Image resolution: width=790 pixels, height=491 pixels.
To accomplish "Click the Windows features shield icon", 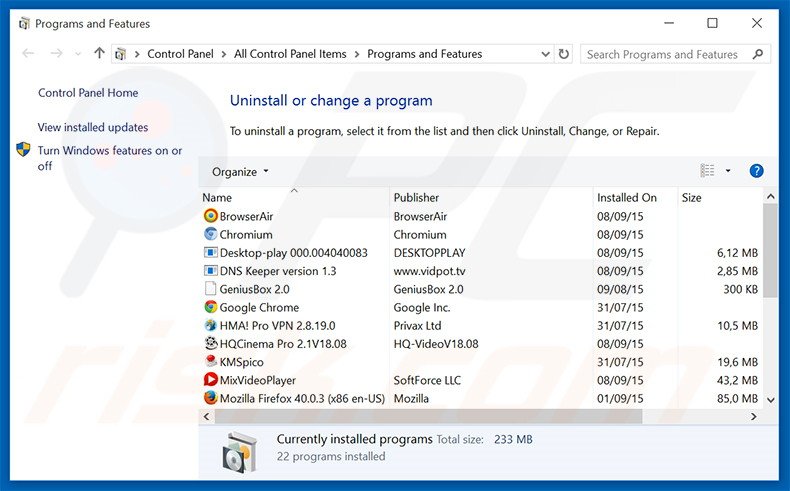I will click(x=23, y=149).
